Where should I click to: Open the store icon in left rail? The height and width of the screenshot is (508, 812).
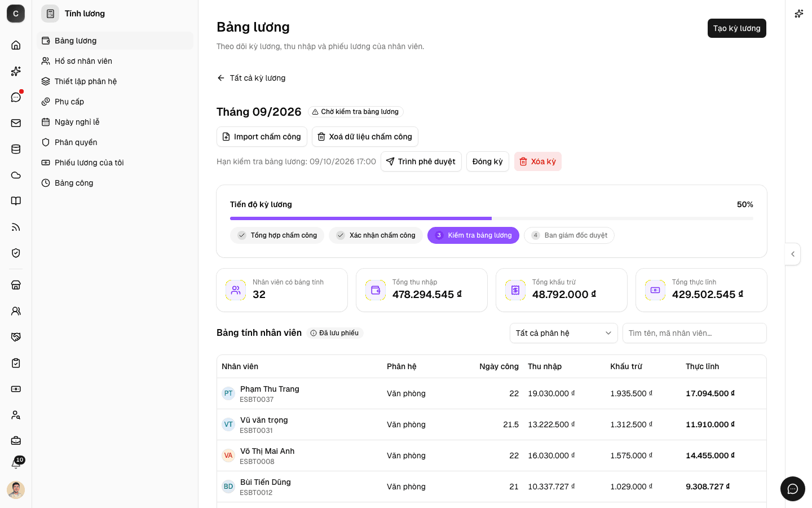[x=16, y=285]
